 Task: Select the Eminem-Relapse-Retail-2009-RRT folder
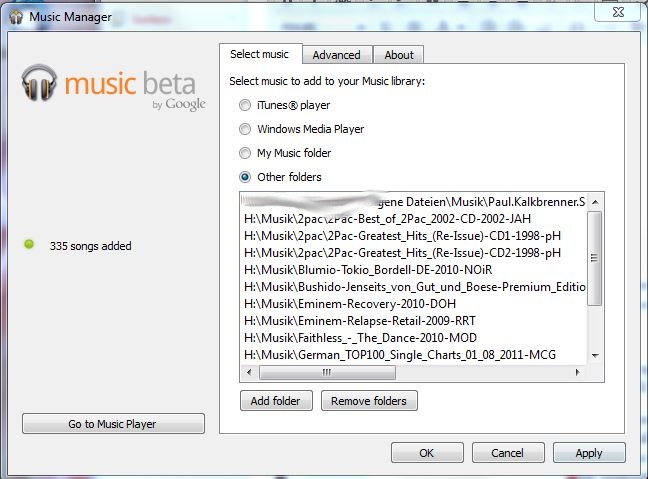tap(413, 321)
